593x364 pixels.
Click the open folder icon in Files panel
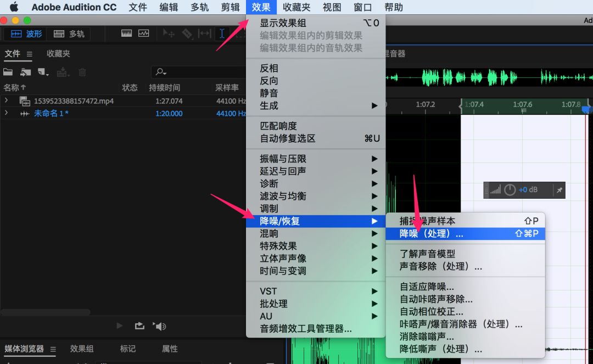click(8, 72)
